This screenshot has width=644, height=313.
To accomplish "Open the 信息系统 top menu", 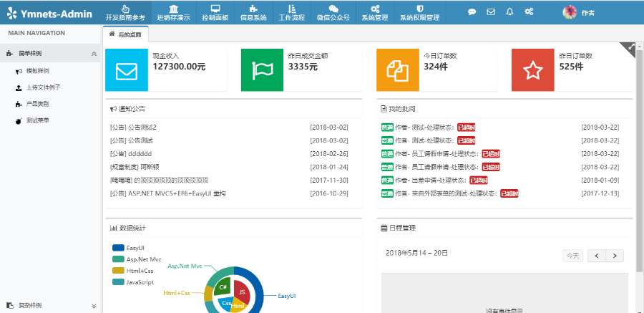I will (x=253, y=13).
